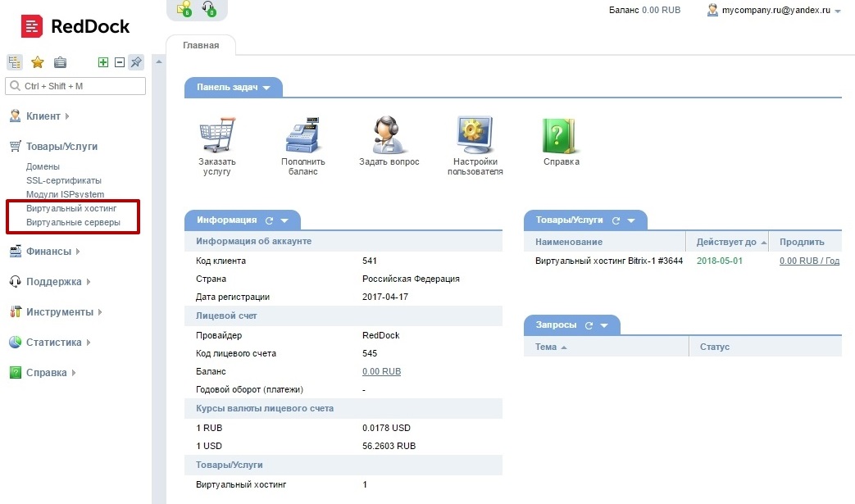Open 'Пополнить баланс' cash register icon
Image resolution: width=855 pixels, height=504 pixels.
(x=302, y=135)
